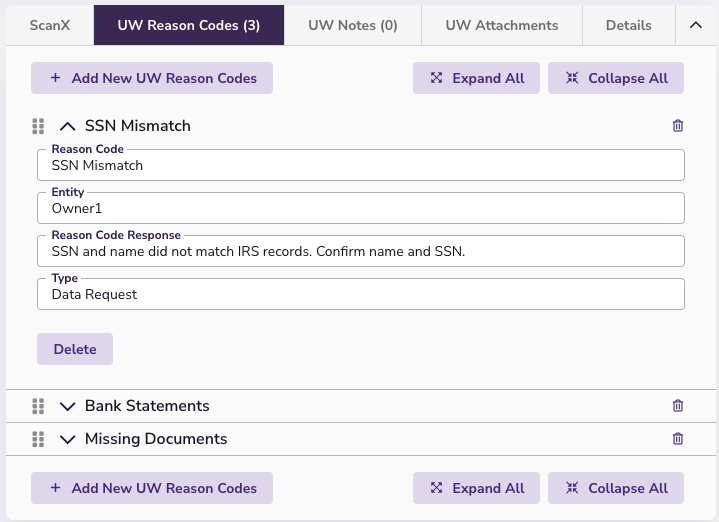Click the SSN Mismatch trash icon

point(678,126)
